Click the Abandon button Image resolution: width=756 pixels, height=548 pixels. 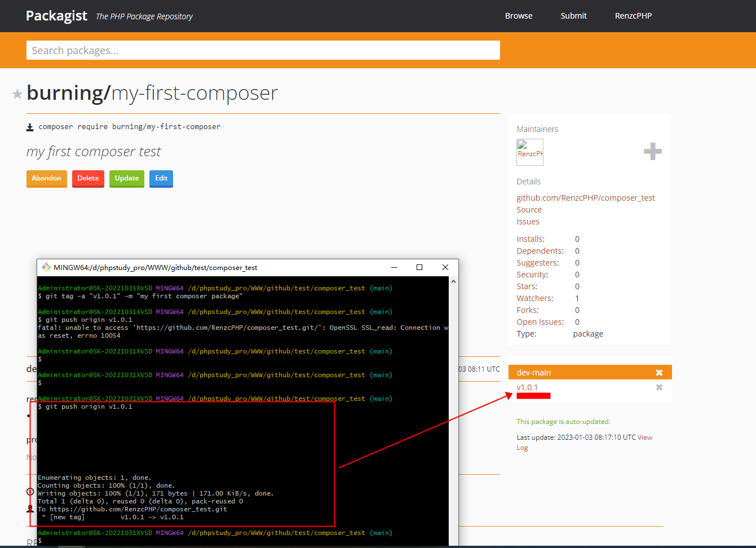click(x=46, y=178)
